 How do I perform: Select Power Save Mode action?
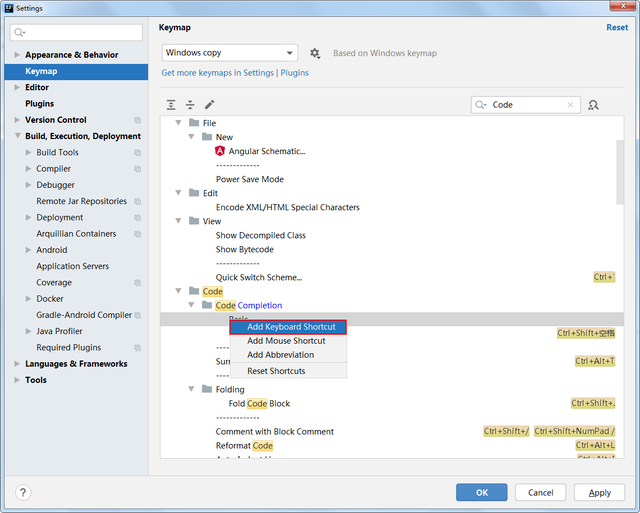(250, 179)
